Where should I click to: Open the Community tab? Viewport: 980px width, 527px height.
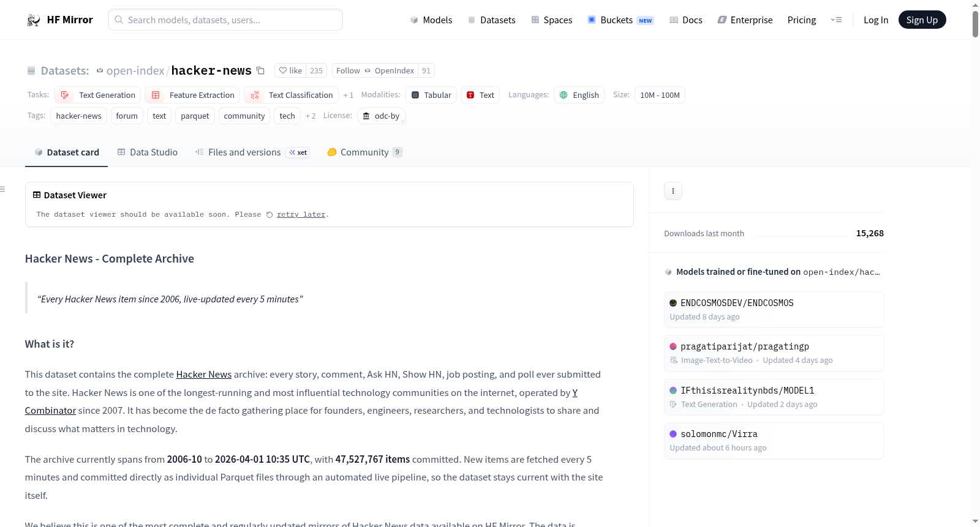coord(364,152)
